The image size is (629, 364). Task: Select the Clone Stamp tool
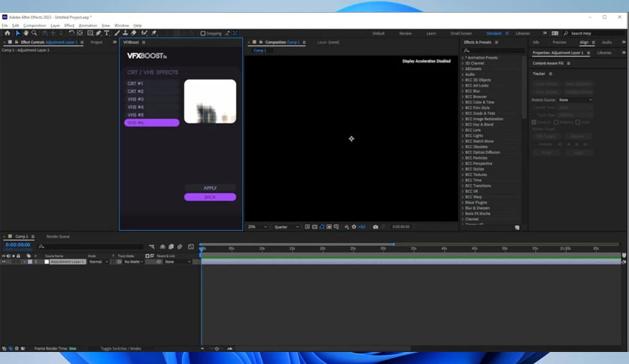(x=125, y=33)
